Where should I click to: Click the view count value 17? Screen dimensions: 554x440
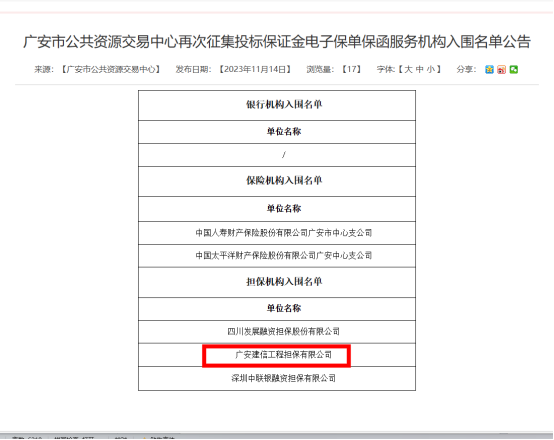click(351, 69)
